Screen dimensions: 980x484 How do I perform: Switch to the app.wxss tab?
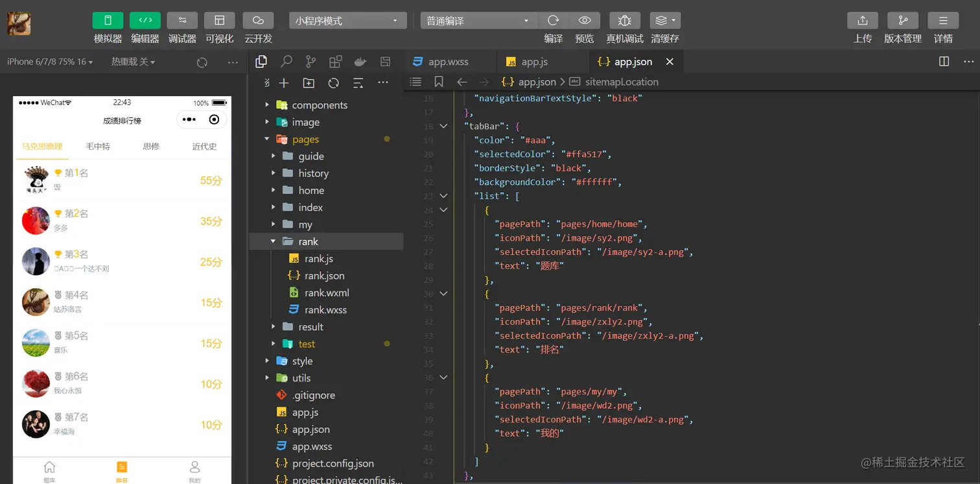click(x=449, y=62)
